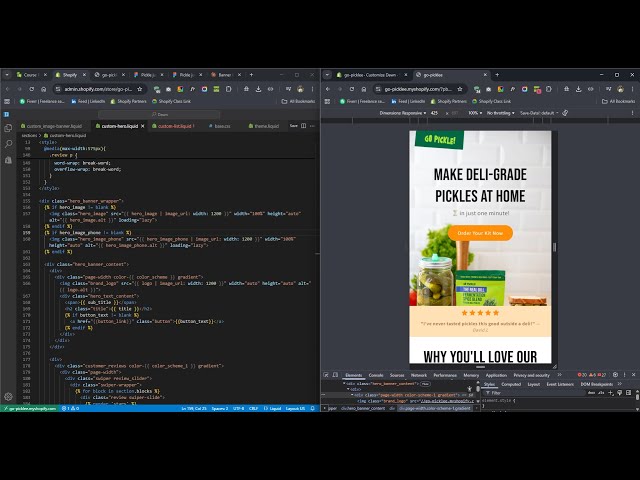
Task: Click Save button in the code editor
Action: pyautogui.click(x=293, y=126)
